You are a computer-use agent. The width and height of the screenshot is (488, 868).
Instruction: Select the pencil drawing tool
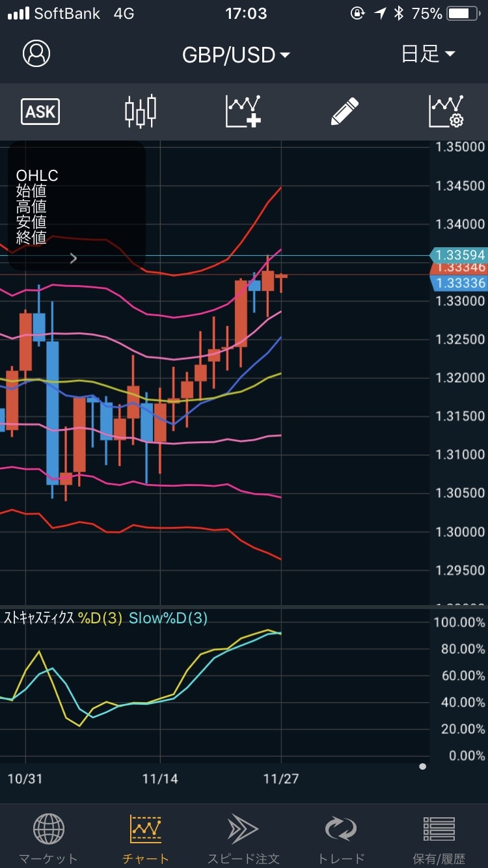(x=344, y=111)
